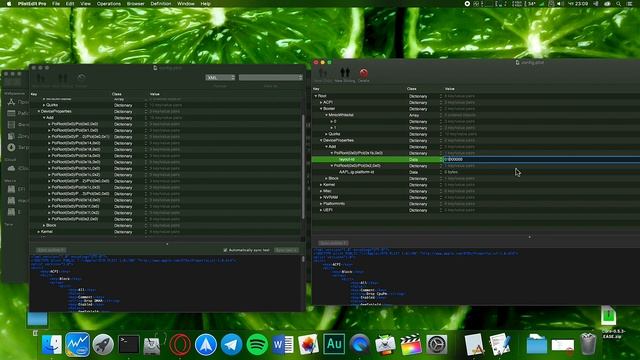Expand UEFI node in right window

click(321, 210)
